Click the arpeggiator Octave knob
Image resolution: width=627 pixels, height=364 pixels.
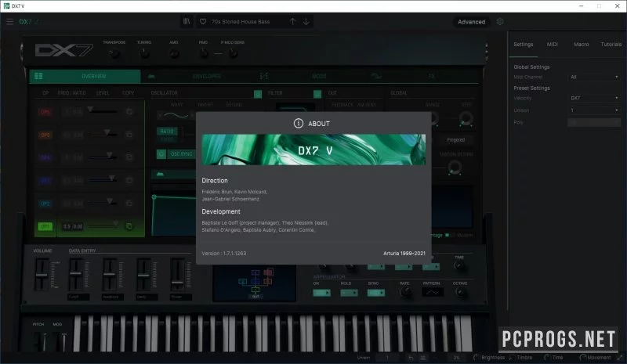(x=460, y=293)
